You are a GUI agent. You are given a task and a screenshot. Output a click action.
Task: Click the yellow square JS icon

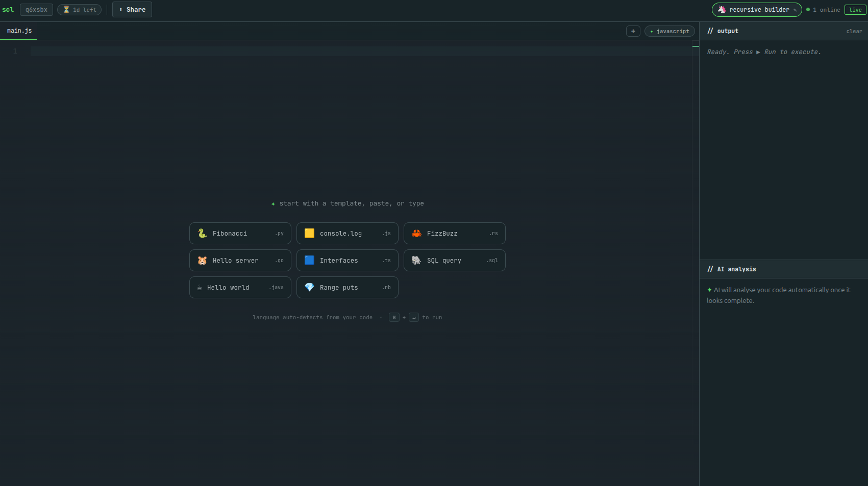click(309, 233)
